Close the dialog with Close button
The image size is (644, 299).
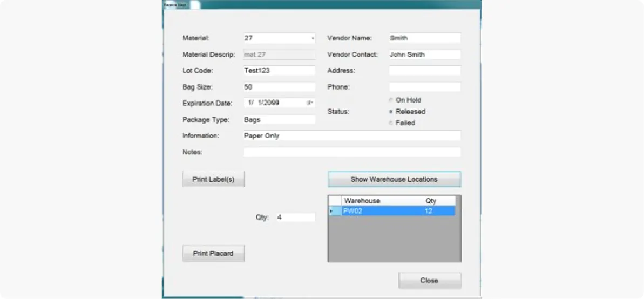(x=430, y=281)
